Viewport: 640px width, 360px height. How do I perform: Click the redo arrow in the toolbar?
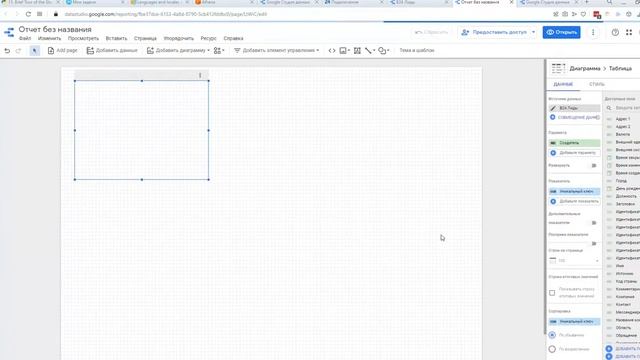coord(18,51)
